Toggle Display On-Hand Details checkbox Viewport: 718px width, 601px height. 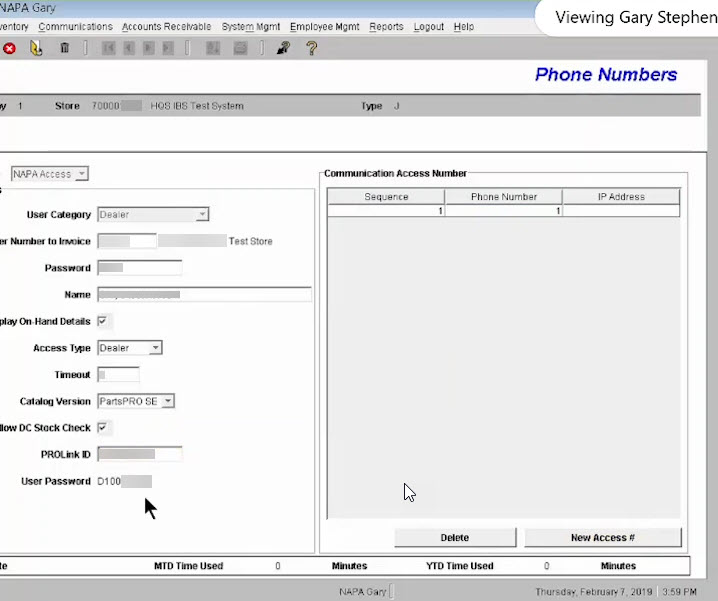pyautogui.click(x=103, y=321)
